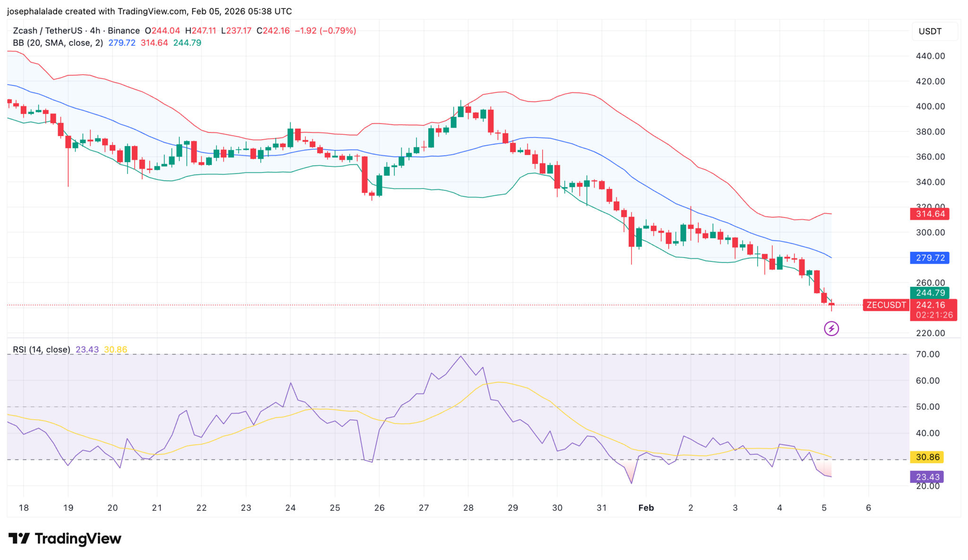Click the TradingView logo at bottom left
Screen dimensions: 968x560
point(65,538)
